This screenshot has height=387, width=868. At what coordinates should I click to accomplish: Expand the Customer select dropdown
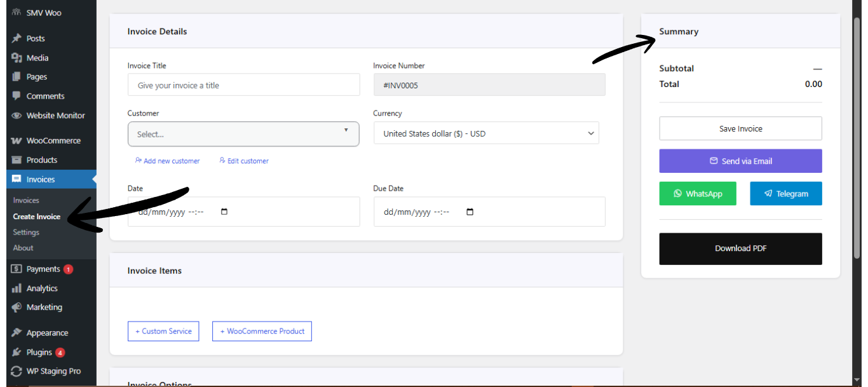tap(243, 134)
